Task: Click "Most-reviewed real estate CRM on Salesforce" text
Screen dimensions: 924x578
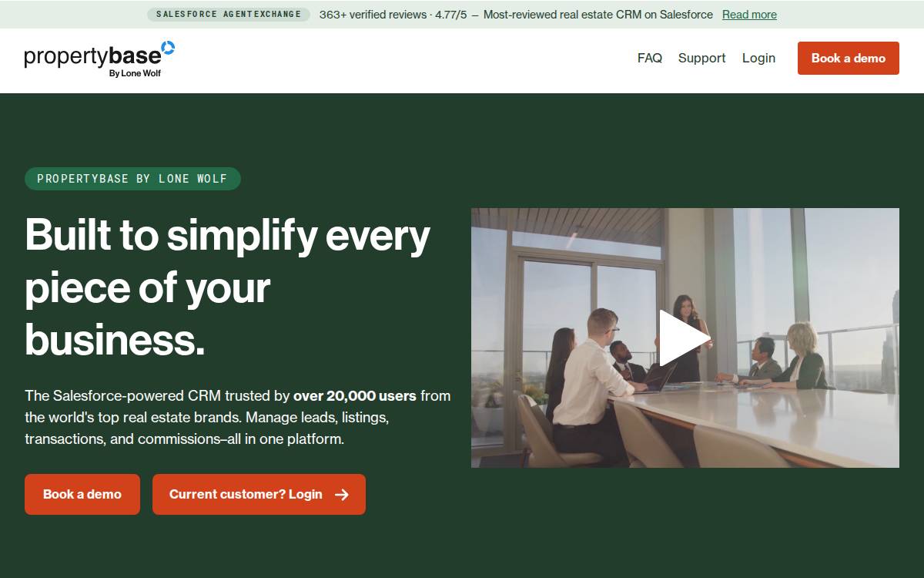Action: [x=598, y=15]
